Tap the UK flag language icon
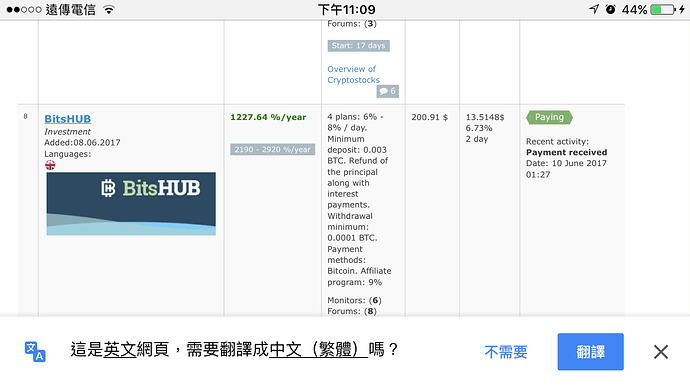The image size is (690, 387). point(50,166)
